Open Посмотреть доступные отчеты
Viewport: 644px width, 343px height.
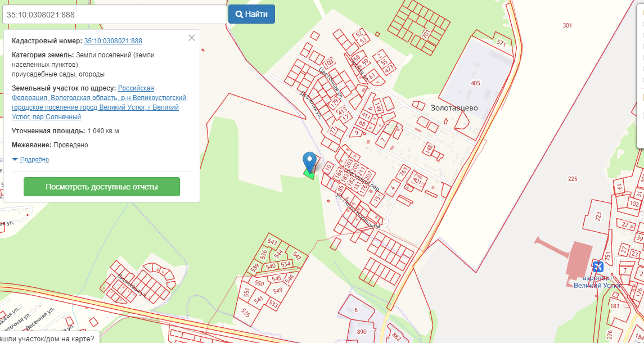(102, 187)
